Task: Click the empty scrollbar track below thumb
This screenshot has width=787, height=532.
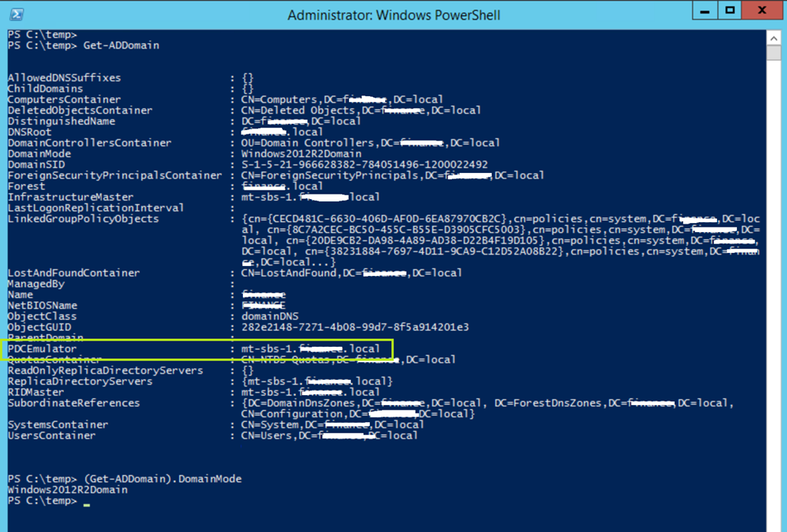Action: tap(775, 308)
